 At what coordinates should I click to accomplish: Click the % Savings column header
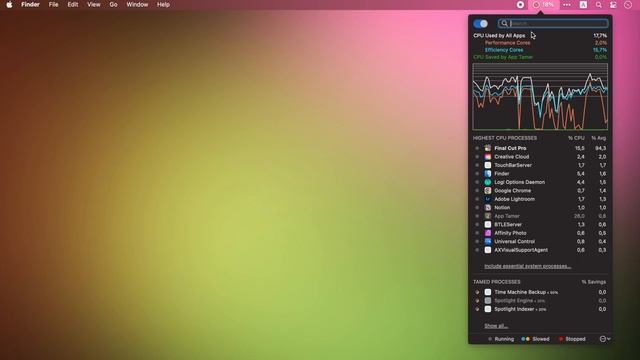tap(594, 282)
